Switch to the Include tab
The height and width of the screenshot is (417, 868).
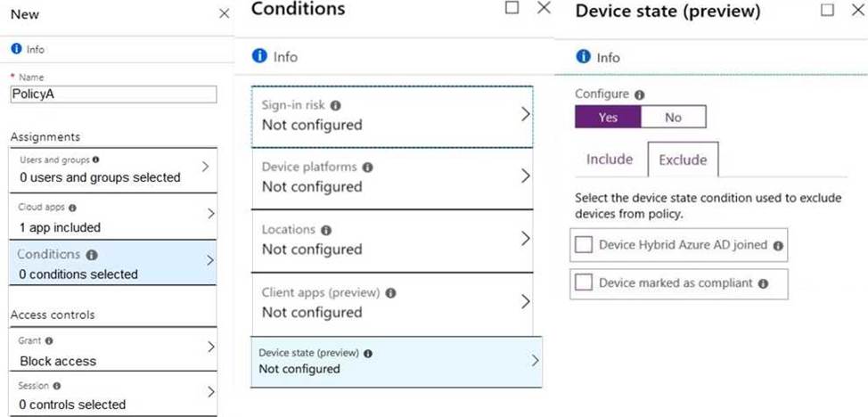610,159
